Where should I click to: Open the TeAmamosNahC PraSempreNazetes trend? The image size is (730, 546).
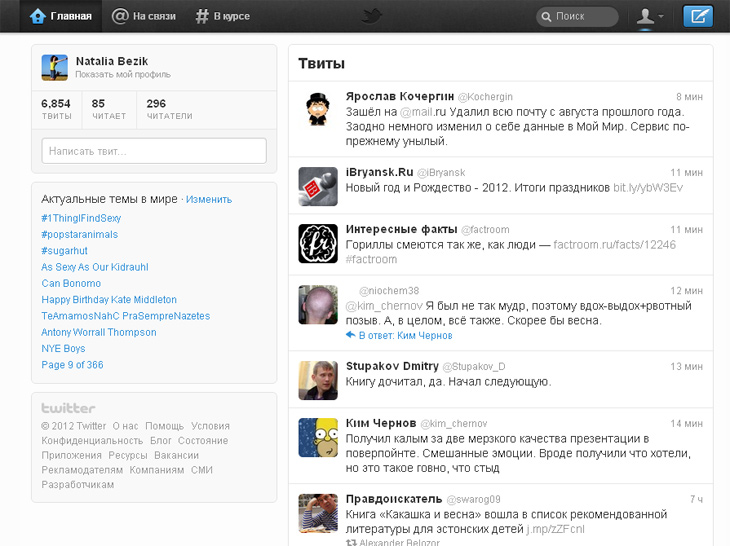pos(126,316)
